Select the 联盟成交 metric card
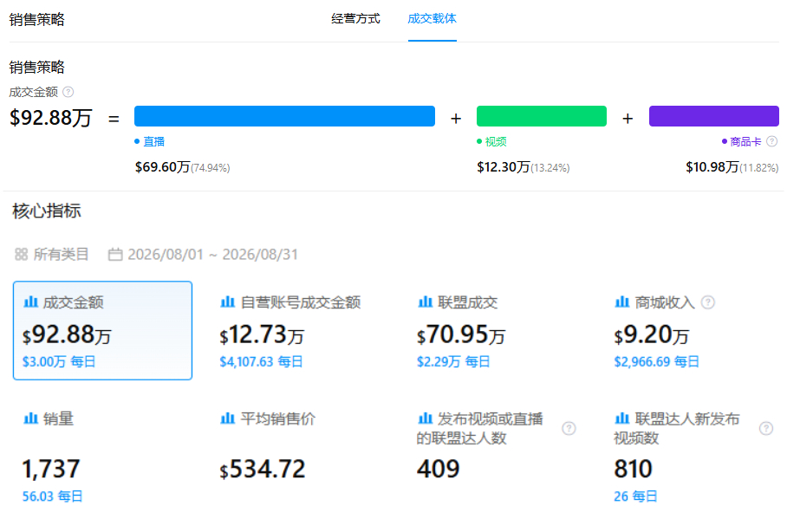The height and width of the screenshot is (532, 787). [497, 330]
